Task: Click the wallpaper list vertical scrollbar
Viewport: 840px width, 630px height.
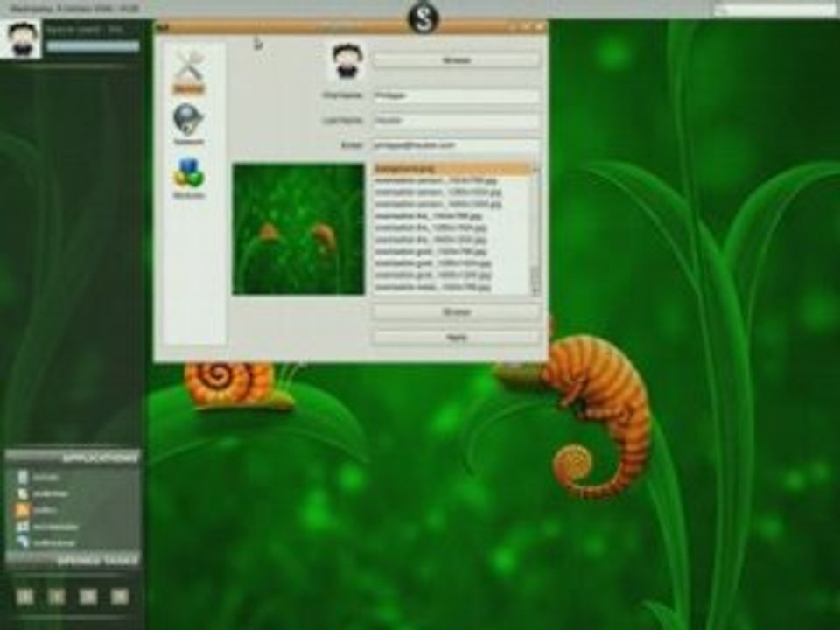Action: (535, 228)
